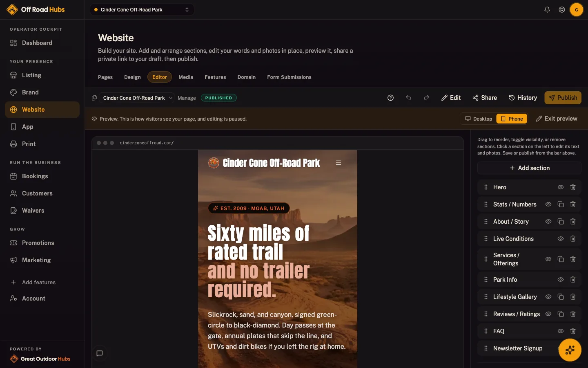Open the AI sparkle assistant button
Image resolution: width=588 pixels, height=368 pixels.
(x=570, y=350)
